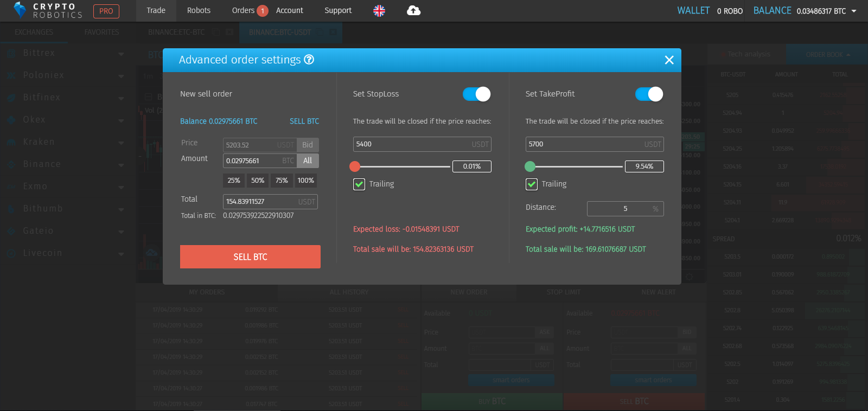Click the TakeProfit percentage slider handle
This screenshot has height=411, width=868.
(530, 166)
